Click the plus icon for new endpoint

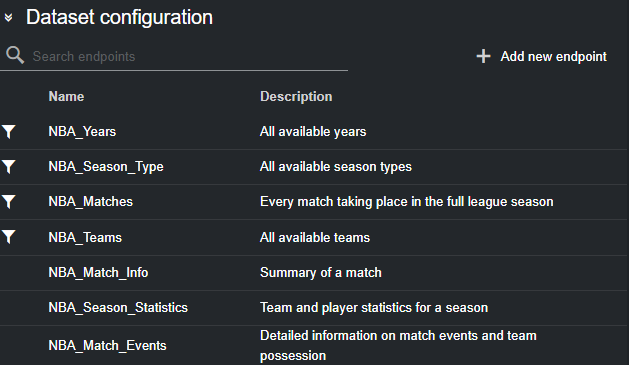coord(483,56)
